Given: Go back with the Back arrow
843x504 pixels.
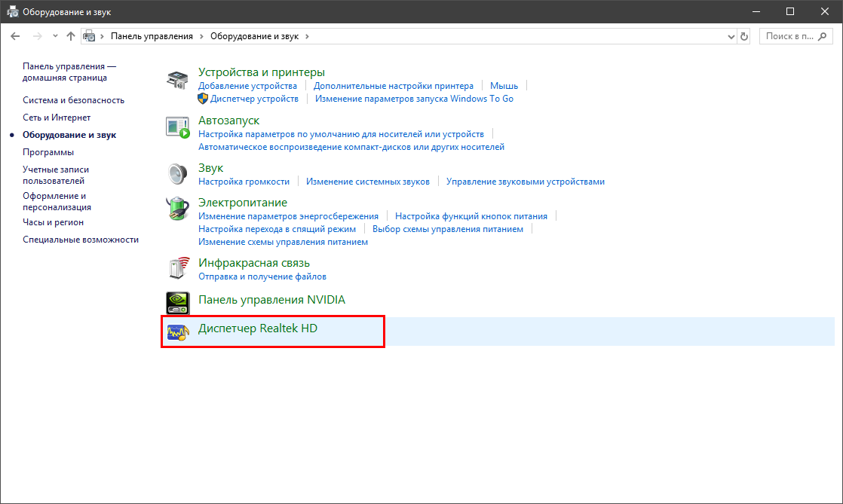Looking at the screenshot, I should (x=15, y=36).
